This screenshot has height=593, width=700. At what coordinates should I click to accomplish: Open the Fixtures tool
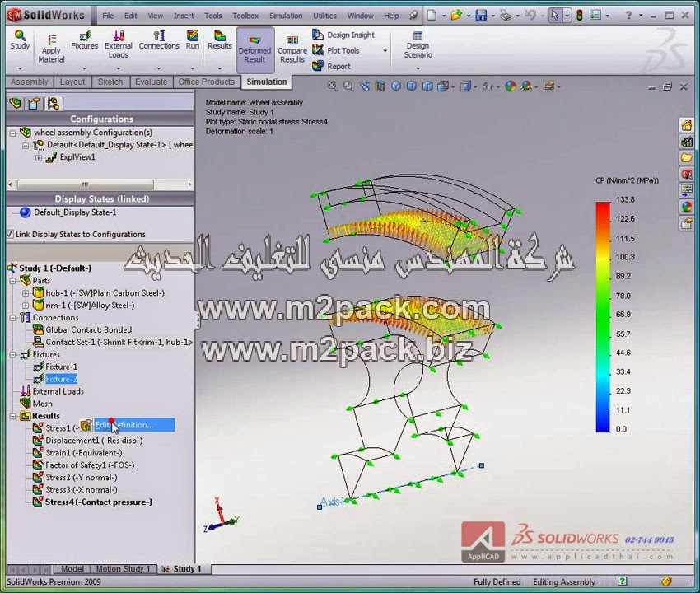[84, 40]
